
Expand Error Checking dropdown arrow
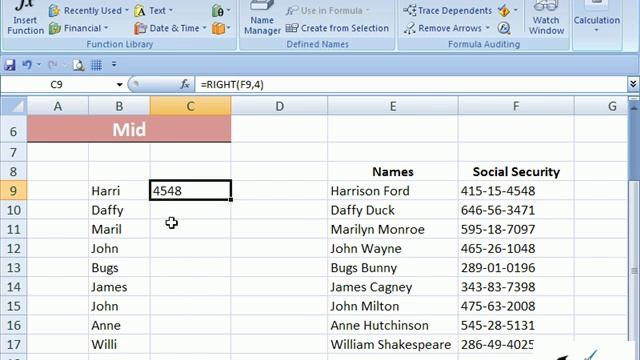pos(516,11)
